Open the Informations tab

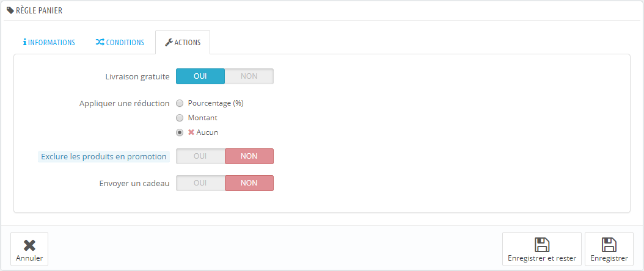(x=49, y=42)
